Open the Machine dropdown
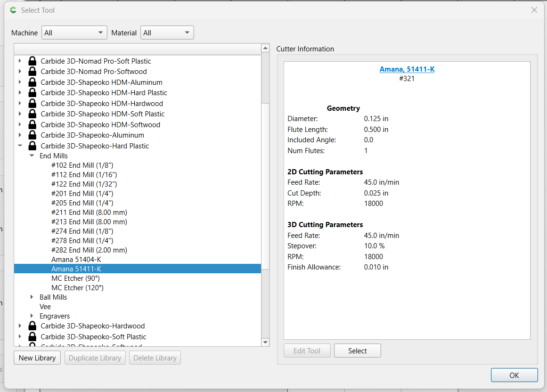Viewport: 547px width, 392px height. pyautogui.click(x=74, y=33)
